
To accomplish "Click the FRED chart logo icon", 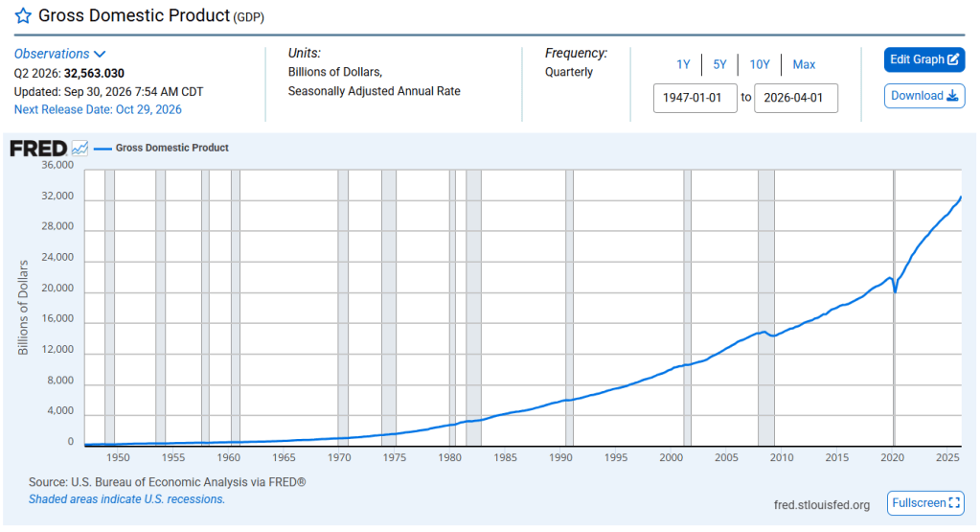I will pos(80,149).
